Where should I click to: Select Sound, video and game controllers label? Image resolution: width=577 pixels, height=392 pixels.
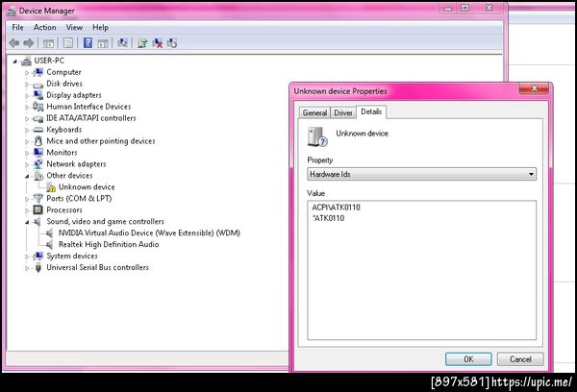105,221
